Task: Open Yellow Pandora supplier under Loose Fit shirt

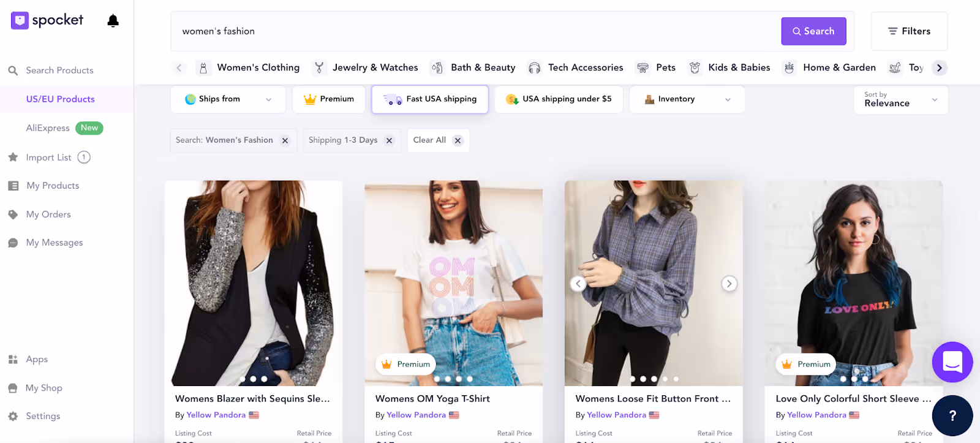Action: pyautogui.click(x=617, y=415)
